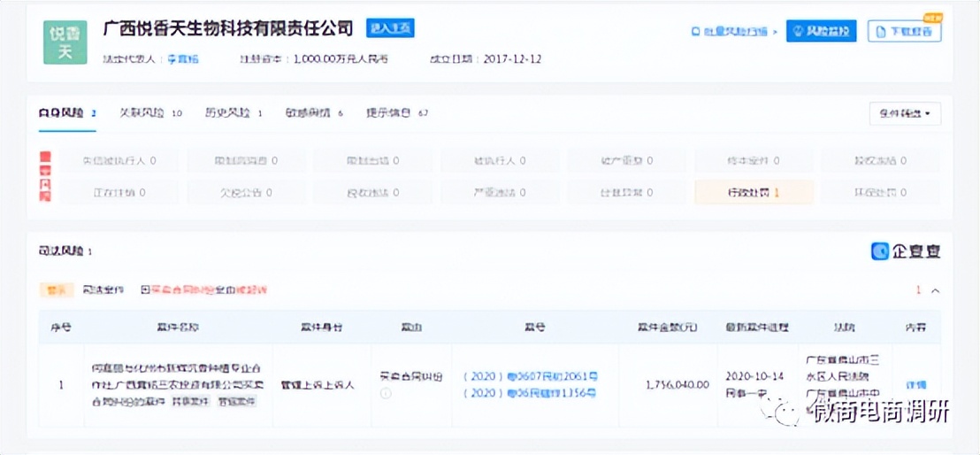980x455 pixels.
Task: Switch to the 历史风险 1 tab
Action: 234,113
